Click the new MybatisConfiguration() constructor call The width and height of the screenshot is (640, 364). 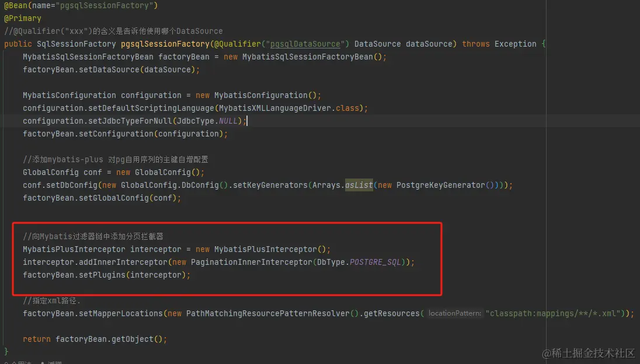[256, 96]
